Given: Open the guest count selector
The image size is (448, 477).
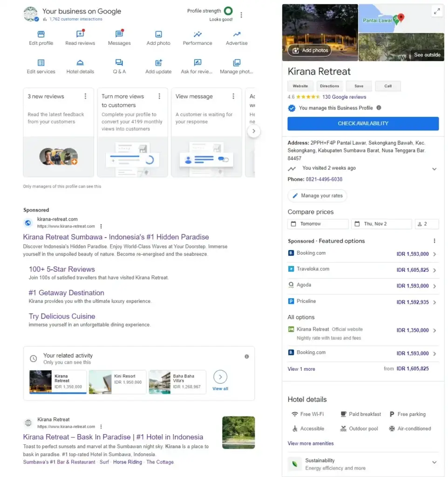Looking at the screenshot, I should pos(427,224).
